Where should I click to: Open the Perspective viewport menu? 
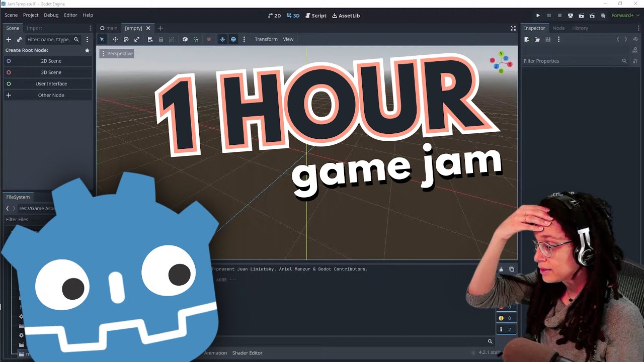117,53
